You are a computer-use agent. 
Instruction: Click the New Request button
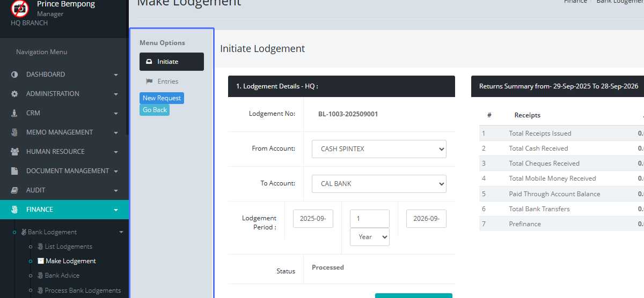click(x=162, y=98)
